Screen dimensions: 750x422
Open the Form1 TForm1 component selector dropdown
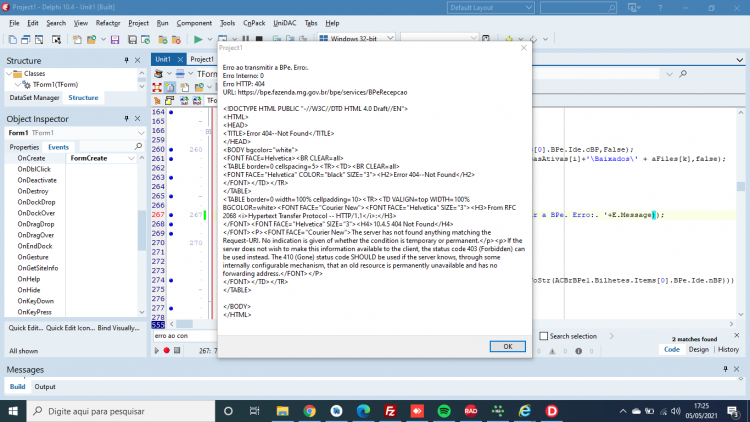click(141, 133)
